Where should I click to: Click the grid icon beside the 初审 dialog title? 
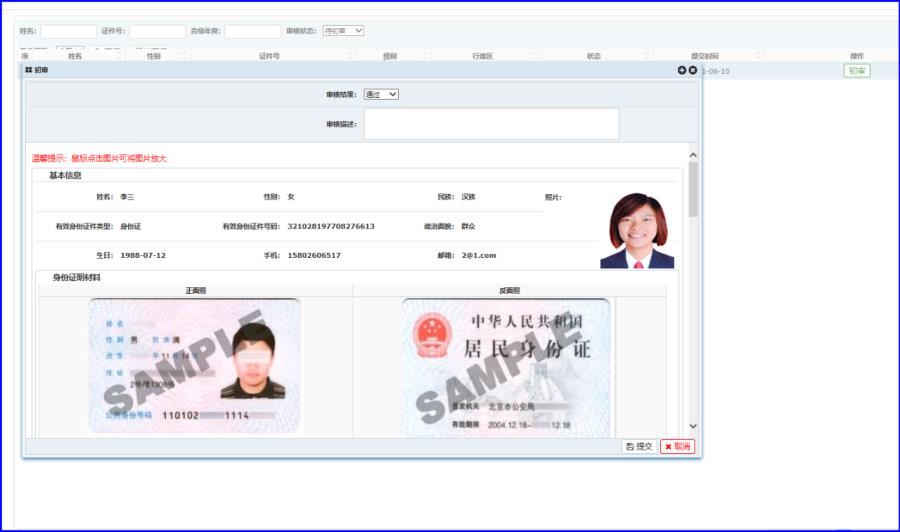[29, 70]
